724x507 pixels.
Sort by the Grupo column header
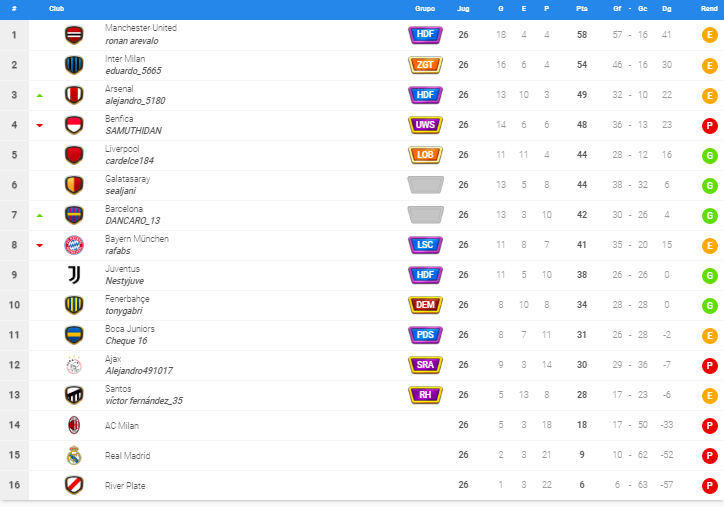point(425,9)
